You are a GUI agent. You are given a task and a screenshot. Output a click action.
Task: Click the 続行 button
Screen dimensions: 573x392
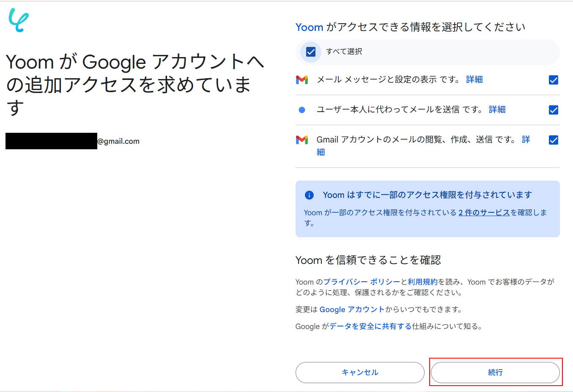tap(495, 373)
